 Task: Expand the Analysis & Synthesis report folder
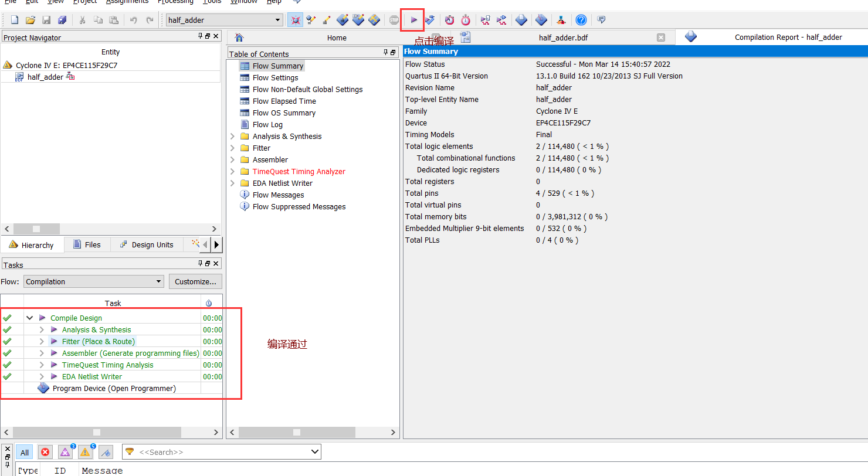pos(232,136)
